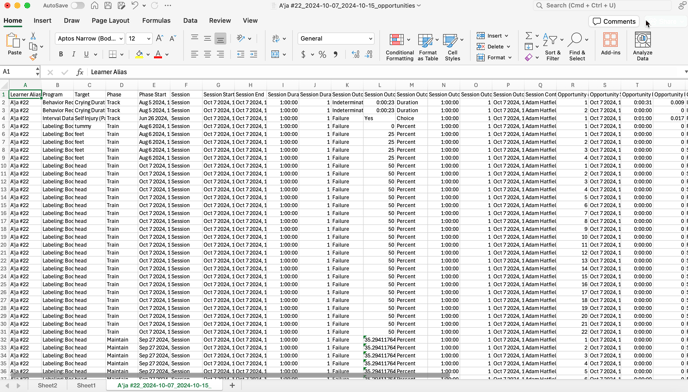Viewport: 688px width, 392px height.
Task: Click the Insert cells button
Action: [493, 36]
